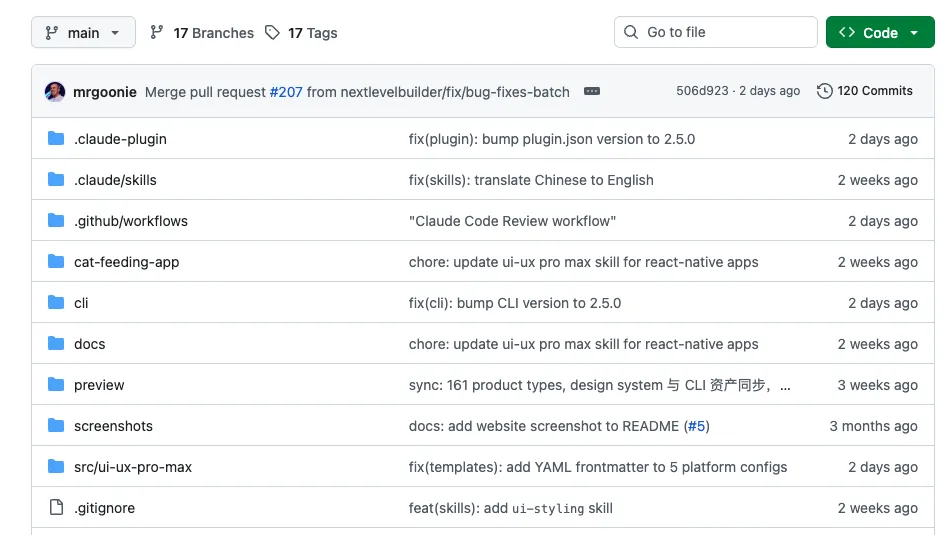Click the mrgoonie avatar image
The image size is (952, 535).
(x=55, y=91)
